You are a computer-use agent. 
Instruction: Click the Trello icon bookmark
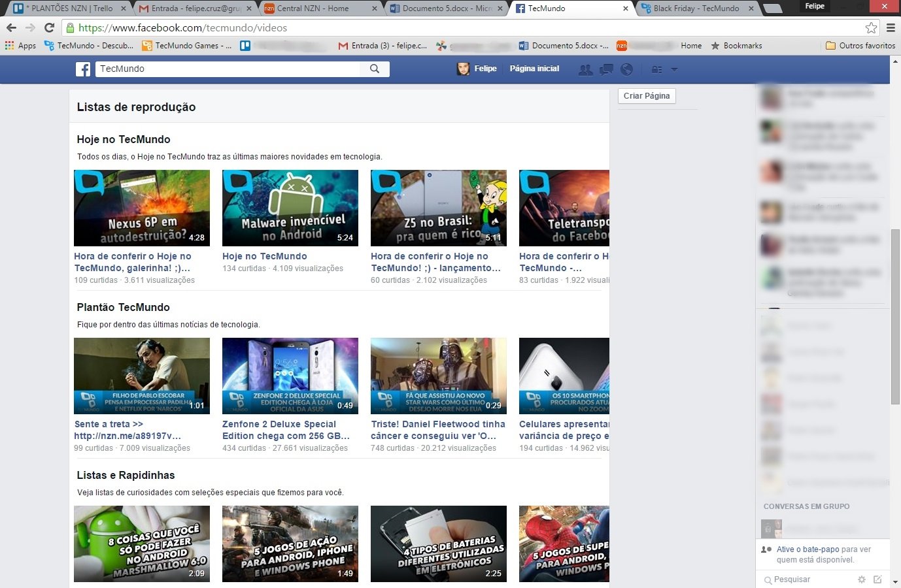(245, 46)
